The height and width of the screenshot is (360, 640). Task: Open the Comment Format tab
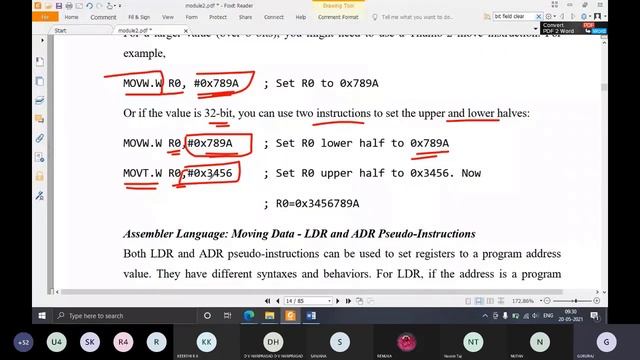pyautogui.click(x=338, y=17)
